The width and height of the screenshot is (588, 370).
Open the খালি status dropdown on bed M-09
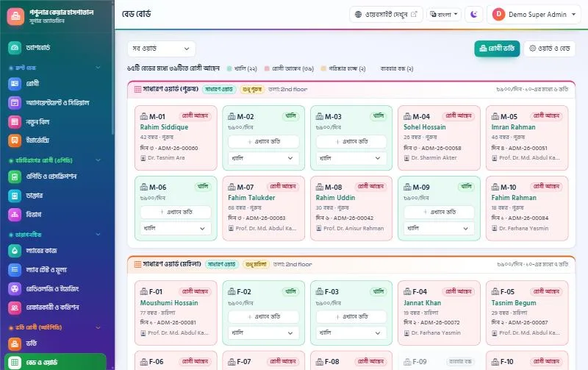click(439, 228)
